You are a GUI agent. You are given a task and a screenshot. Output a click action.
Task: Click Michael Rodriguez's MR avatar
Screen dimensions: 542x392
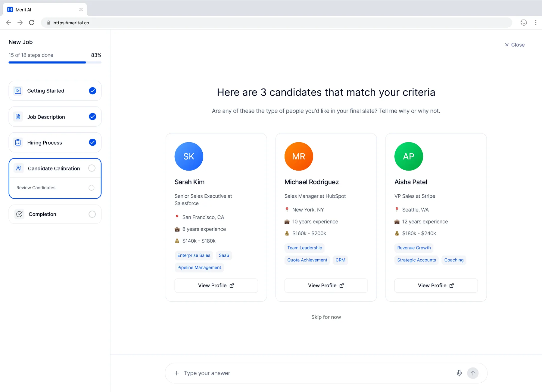tap(299, 156)
